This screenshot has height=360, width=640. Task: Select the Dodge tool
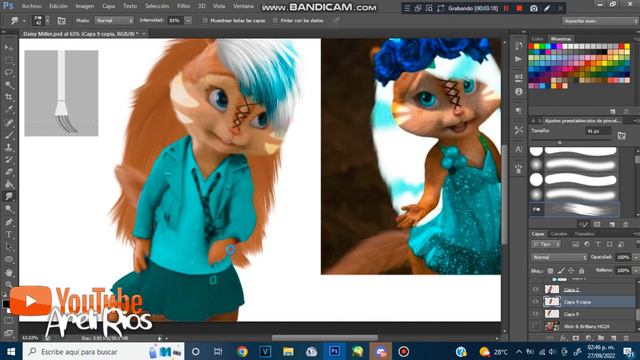(9, 209)
